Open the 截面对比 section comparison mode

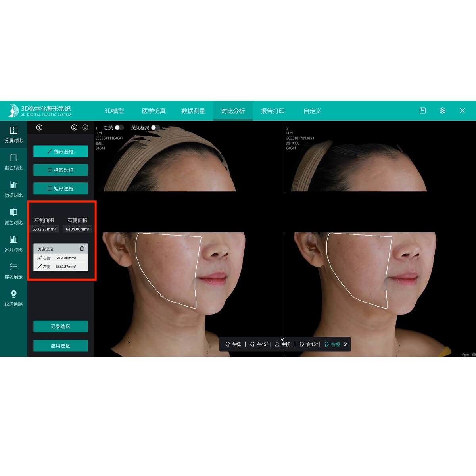click(13, 162)
